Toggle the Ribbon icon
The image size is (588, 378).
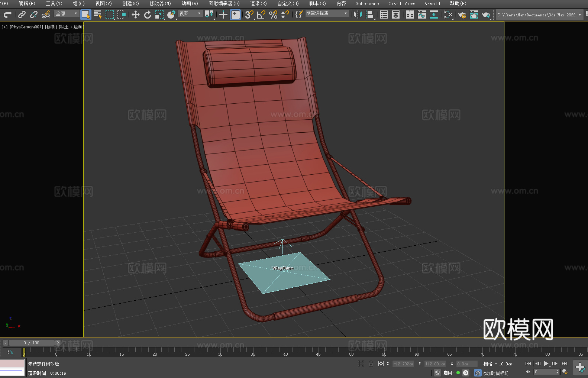(410, 14)
